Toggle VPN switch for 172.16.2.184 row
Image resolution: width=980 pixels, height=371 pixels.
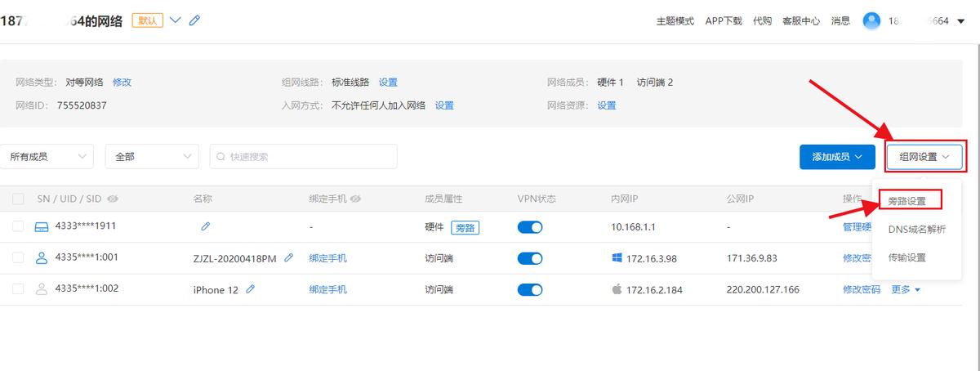[x=530, y=289]
